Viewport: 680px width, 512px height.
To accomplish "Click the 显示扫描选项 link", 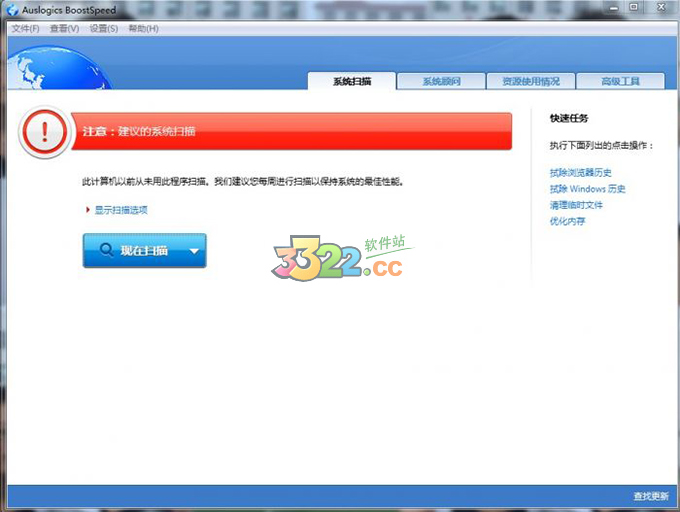I will tap(121, 210).
